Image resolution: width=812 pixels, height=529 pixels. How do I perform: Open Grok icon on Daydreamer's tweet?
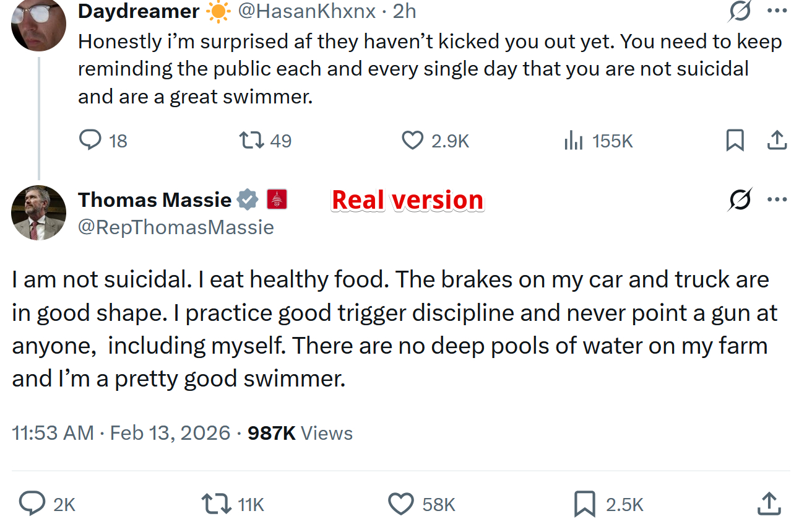740,11
